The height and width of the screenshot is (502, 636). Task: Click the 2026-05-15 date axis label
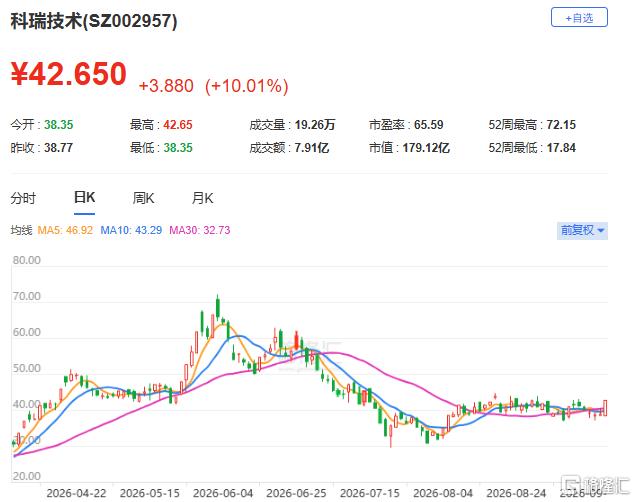[x=150, y=493]
